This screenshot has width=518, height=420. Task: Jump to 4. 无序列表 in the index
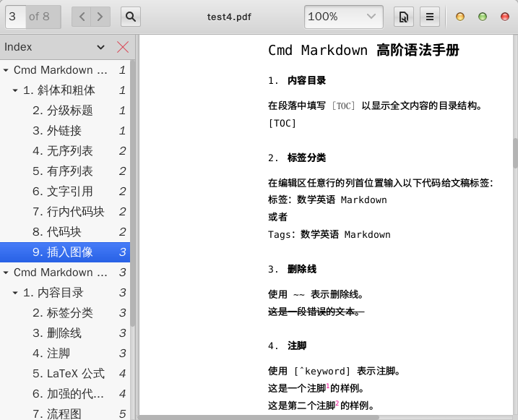coord(65,151)
